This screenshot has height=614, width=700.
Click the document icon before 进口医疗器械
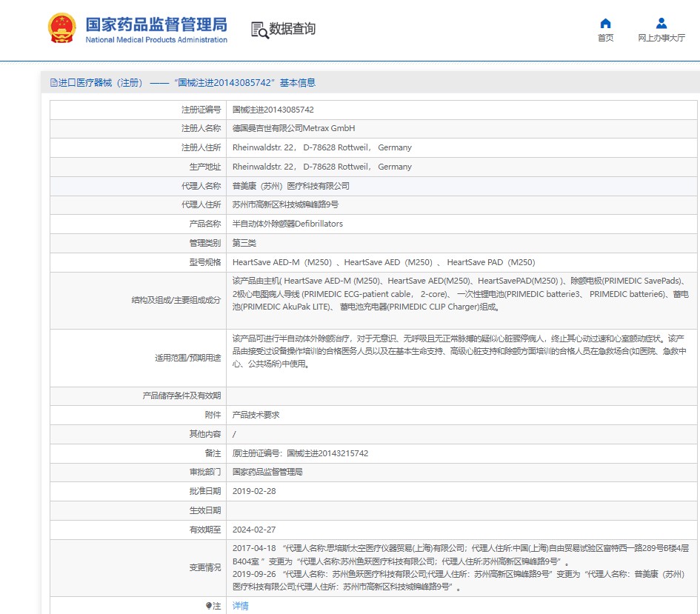(53, 83)
